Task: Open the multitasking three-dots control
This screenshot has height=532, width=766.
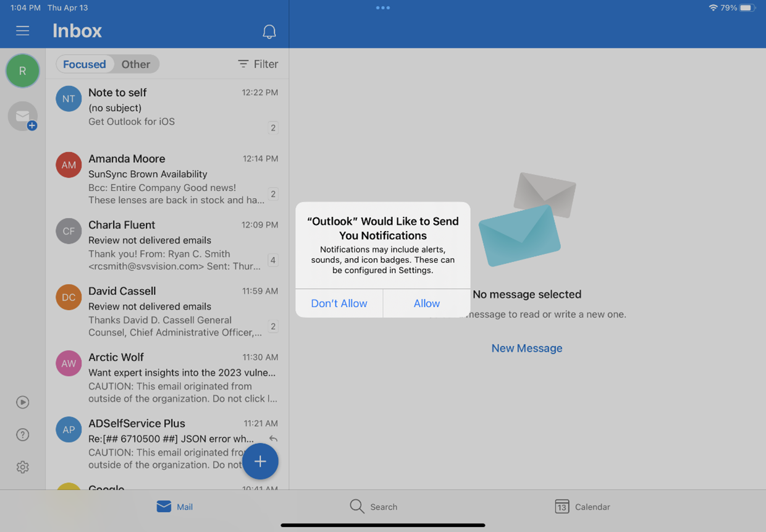Action: click(383, 8)
